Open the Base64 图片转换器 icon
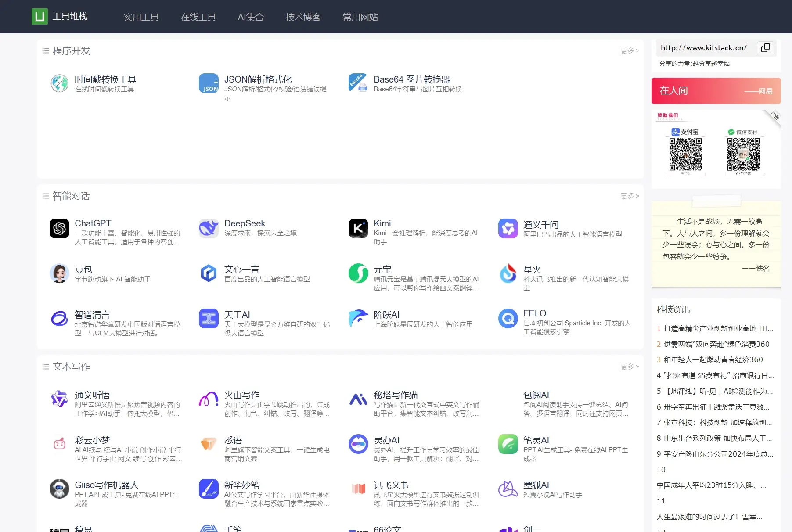This screenshot has height=532, width=792. [x=358, y=83]
